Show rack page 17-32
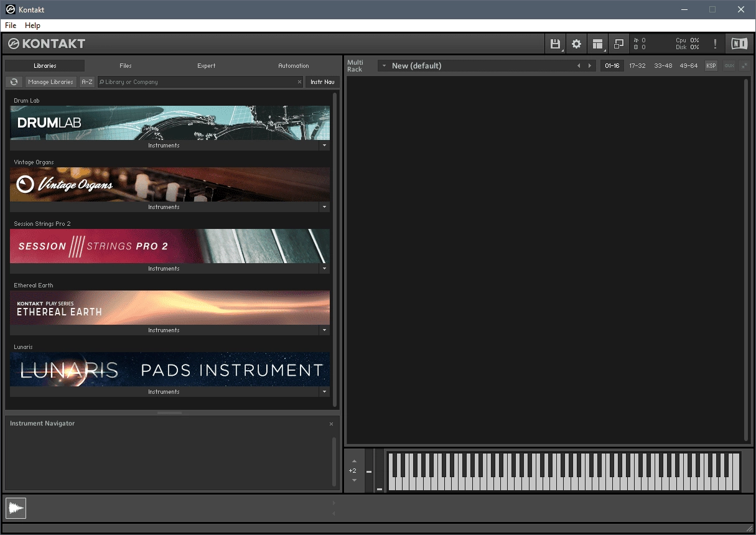 click(x=637, y=65)
